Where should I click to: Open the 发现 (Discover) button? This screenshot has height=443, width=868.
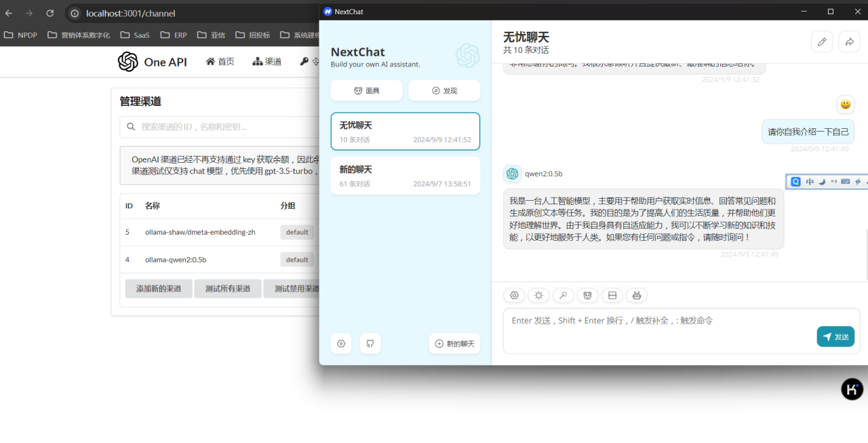tap(444, 91)
